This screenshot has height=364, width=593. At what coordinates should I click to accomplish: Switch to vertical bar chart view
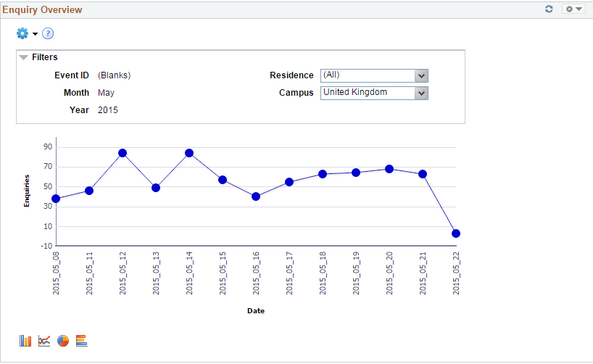coord(25,341)
